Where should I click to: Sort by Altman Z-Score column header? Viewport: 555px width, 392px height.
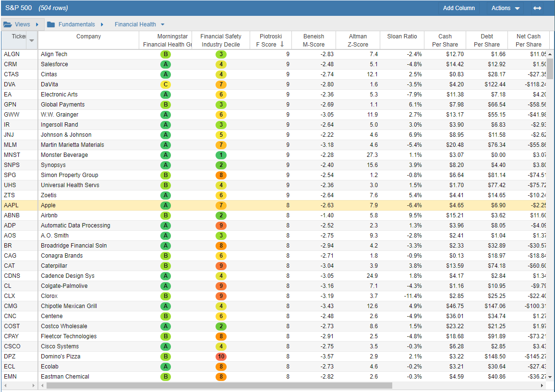click(x=358, y=40)
